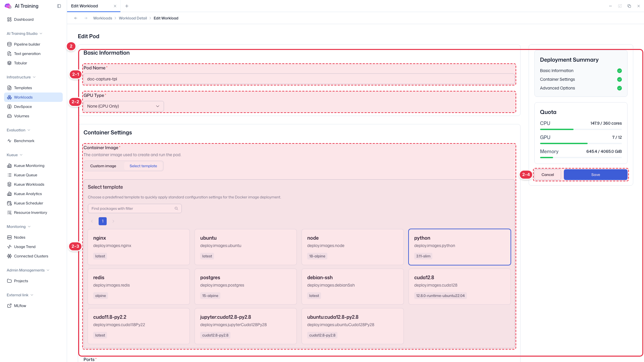Click the MLflow external link icon
This screenshot has height=362, width=644.
pos(9,306)
